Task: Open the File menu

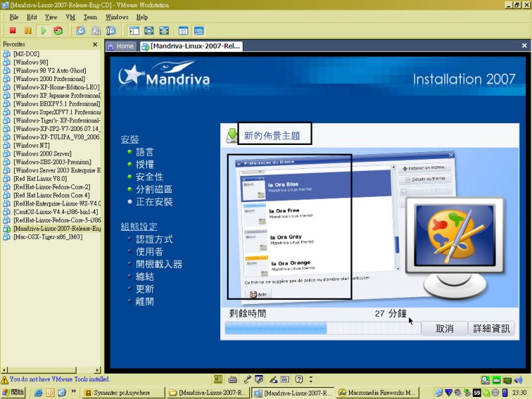Action: 14,17
